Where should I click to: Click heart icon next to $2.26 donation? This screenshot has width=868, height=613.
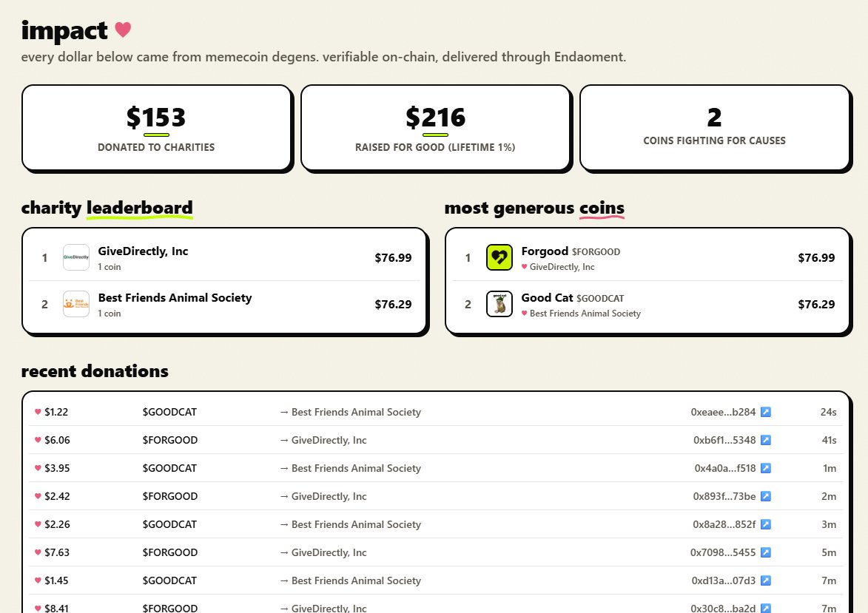(x=38, y=524)
